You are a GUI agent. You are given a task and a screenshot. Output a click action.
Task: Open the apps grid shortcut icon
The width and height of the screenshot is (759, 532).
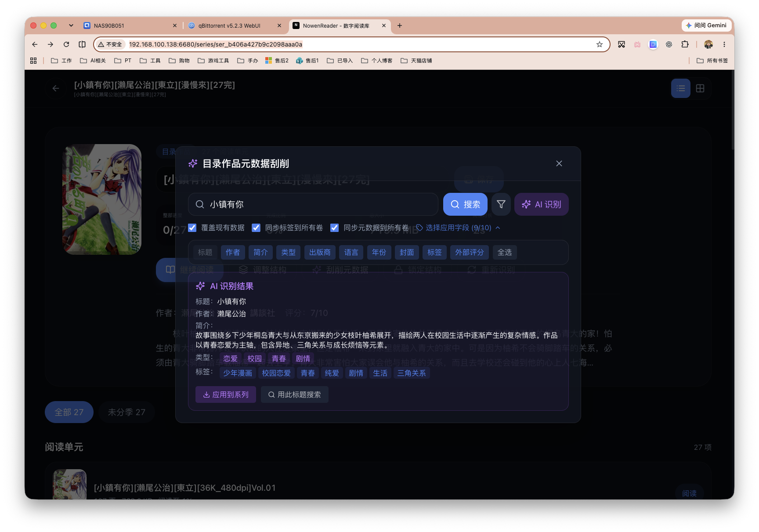point(33,61)
